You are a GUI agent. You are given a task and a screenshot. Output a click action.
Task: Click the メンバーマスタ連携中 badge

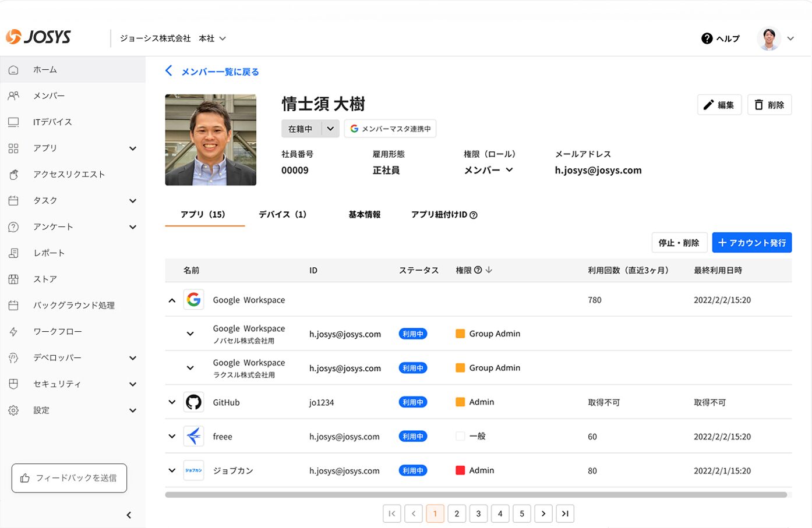tap(390, 129)
